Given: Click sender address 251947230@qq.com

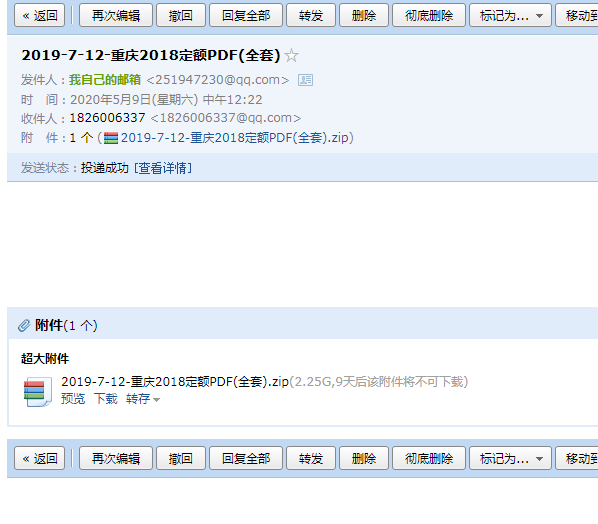Looking at the screenshot, I should 218,80.
